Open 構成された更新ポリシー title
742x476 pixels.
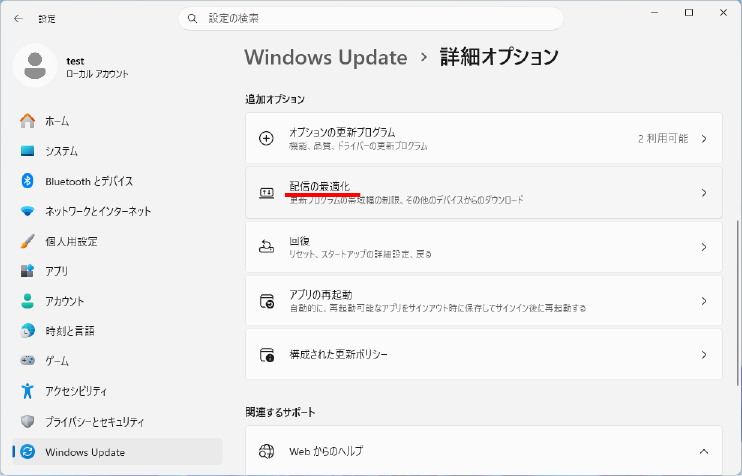pos(338,354)
